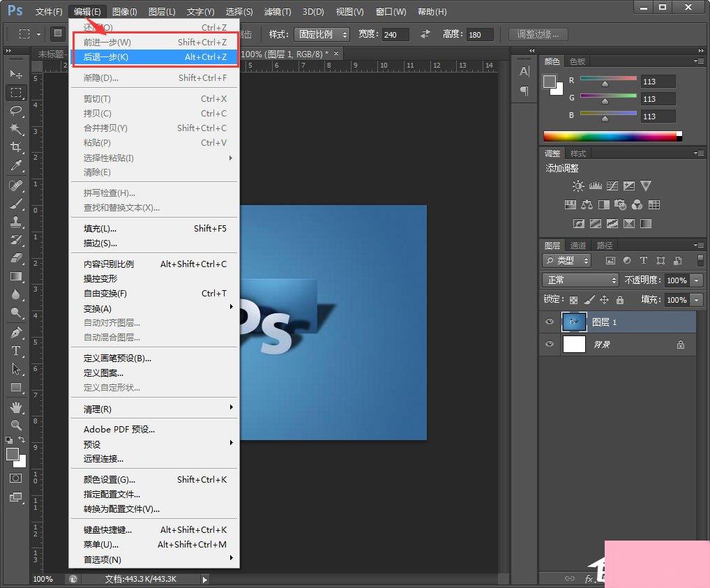Toggle lock position icon

(604, 299)
